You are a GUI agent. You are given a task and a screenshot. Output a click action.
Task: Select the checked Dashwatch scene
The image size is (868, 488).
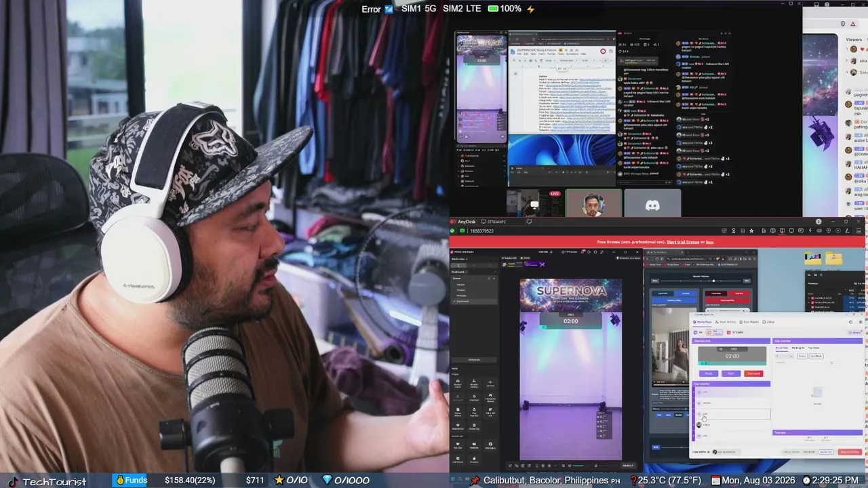[x=473, y=301]
